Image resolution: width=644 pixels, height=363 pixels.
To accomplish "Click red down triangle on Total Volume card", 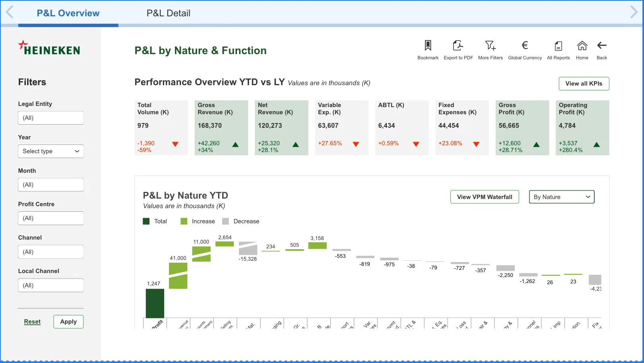I will [x=175, y=144].
